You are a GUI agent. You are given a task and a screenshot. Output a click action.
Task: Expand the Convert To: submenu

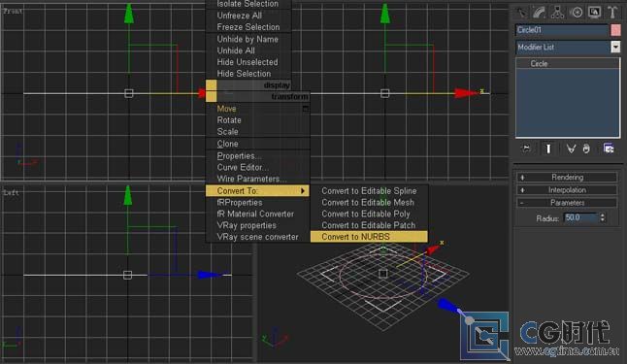[x=258, y=191]
